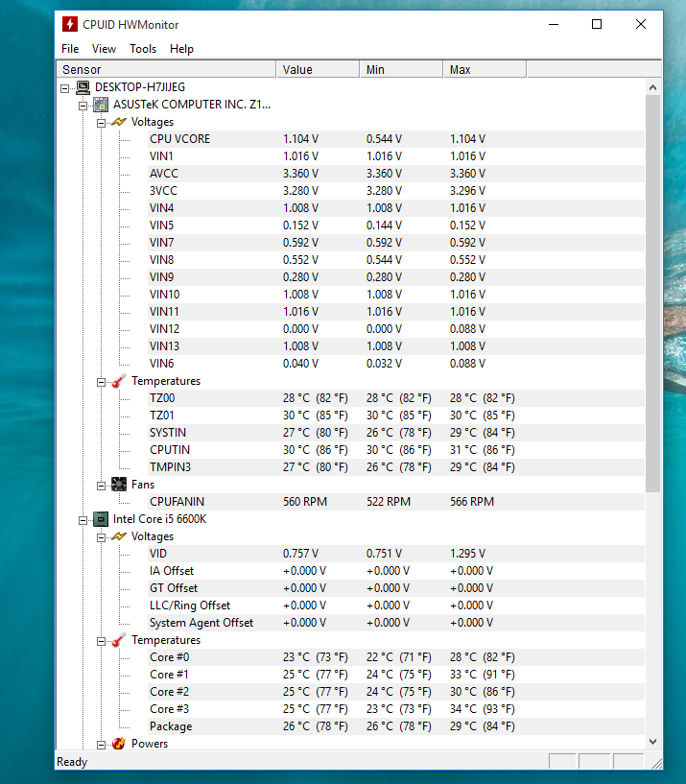Viewport: 686px width, 784px height.
Task: Collapse the DESKTOP-H7JIJEG root node
Action: (64, 88)
